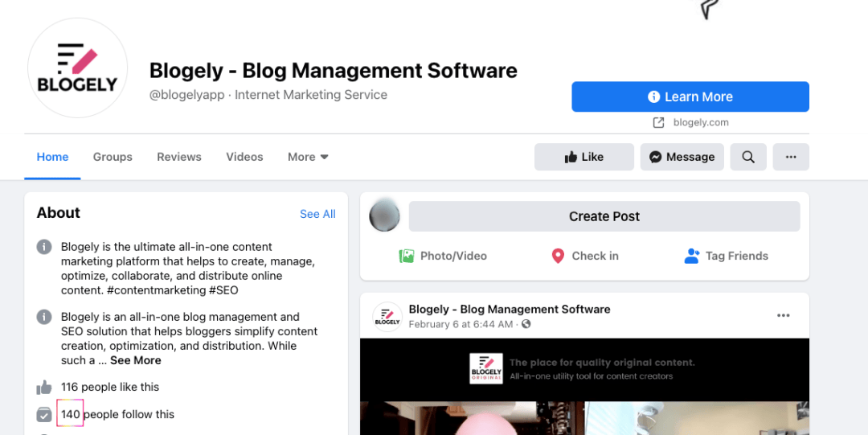Click the blue Learn More button
The image size is (868, 435).
click(690, 96)
